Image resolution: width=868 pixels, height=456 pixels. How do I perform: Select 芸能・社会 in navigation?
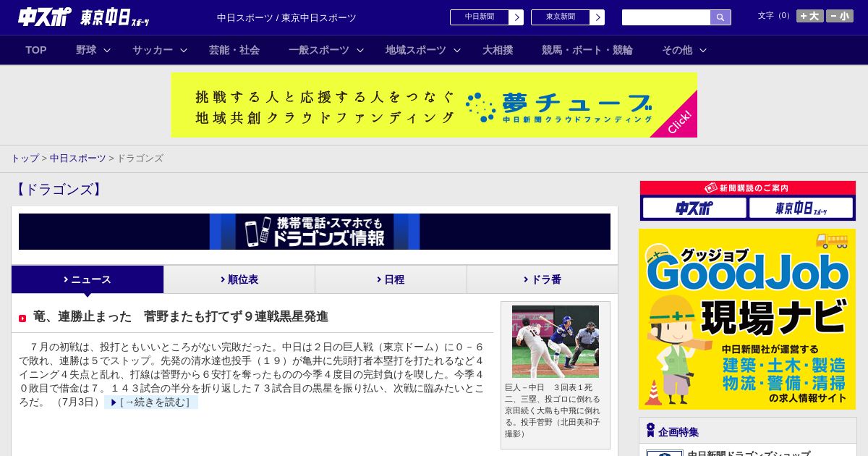tap(234, 50)
